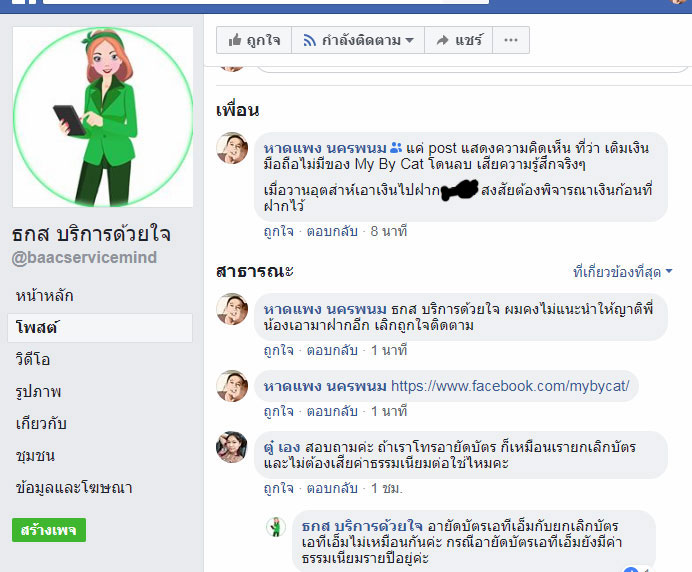Open หาดแพง นครพนม name in the ผมคงไม่แนะนำ comment
The height and width of the screenshot is (572, 692).
click(325, 309)
